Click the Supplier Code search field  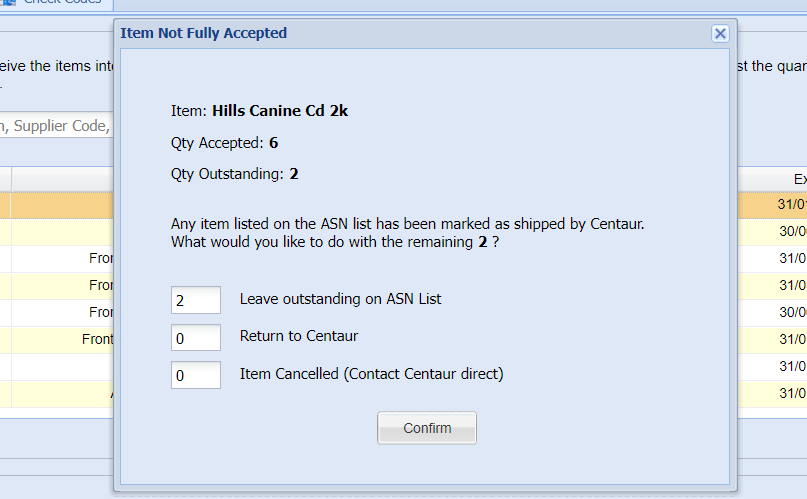57,125
